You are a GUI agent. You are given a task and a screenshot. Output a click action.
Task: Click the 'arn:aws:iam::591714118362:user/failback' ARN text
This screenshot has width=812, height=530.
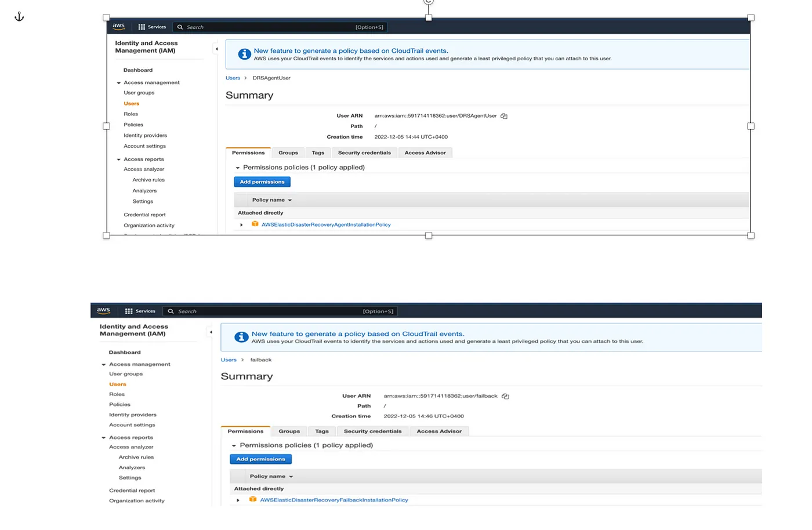440,396
